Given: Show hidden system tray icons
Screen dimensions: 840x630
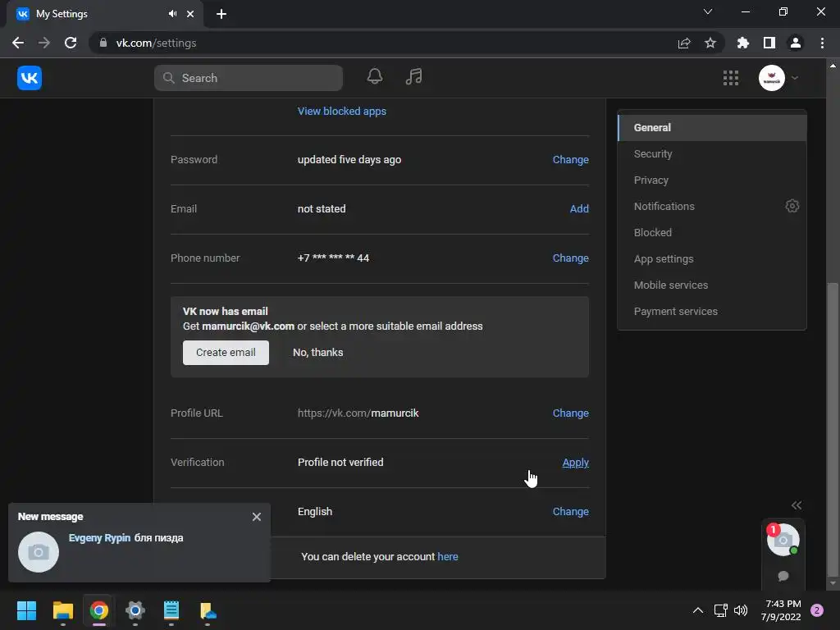Looking at the screenshot, I should 697,610.
